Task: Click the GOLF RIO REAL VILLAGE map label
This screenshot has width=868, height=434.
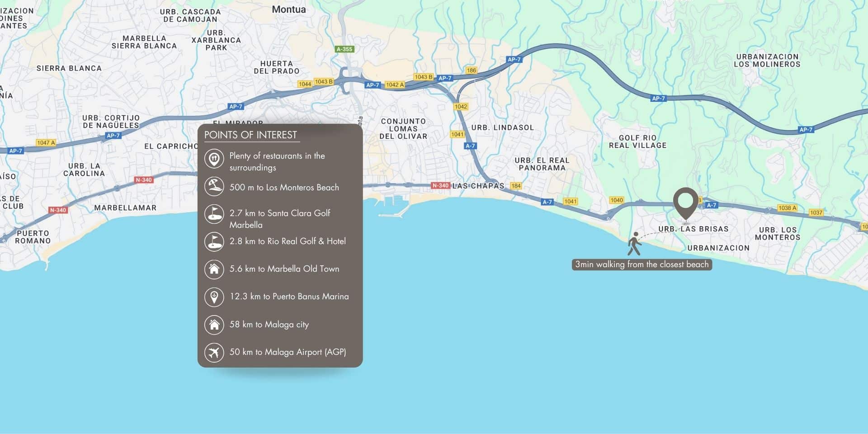Action: coord(637,142)
